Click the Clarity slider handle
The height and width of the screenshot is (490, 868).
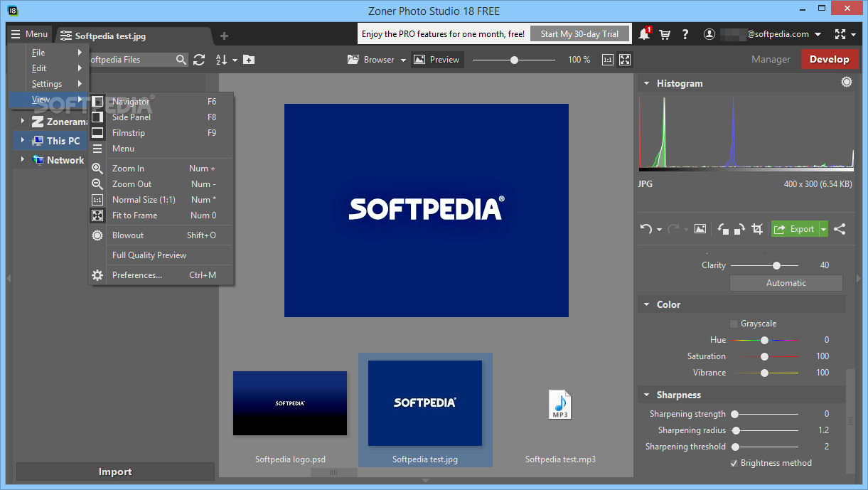pyautogui.click(x=776, y=265)
